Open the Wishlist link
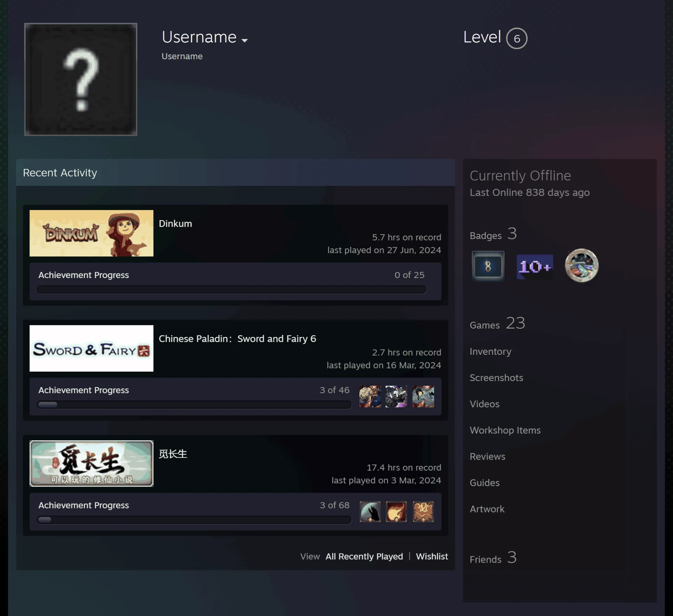This screenshot has width=673, height=616. coord(432,556)
